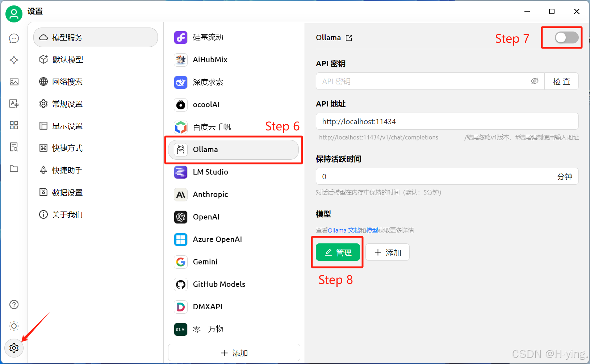590x364 pixels.
Task: Switch theme with the sun icon
Action: coord(14,326)
